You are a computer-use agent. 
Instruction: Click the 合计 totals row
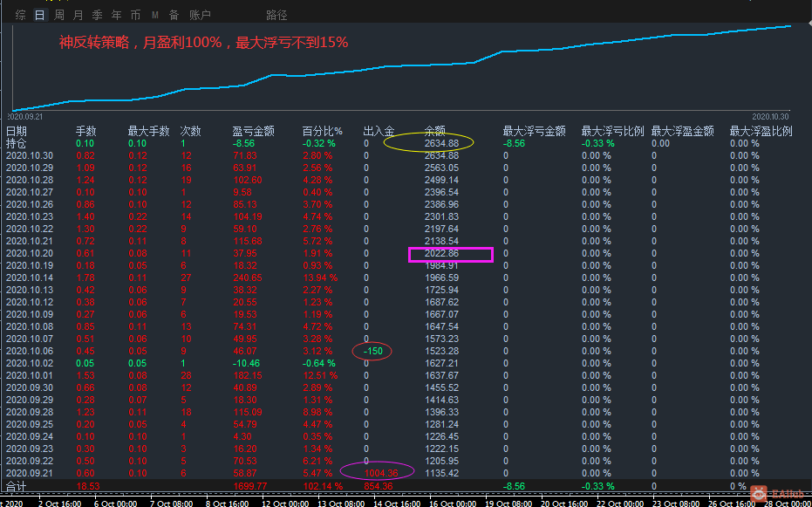point(406,486)
